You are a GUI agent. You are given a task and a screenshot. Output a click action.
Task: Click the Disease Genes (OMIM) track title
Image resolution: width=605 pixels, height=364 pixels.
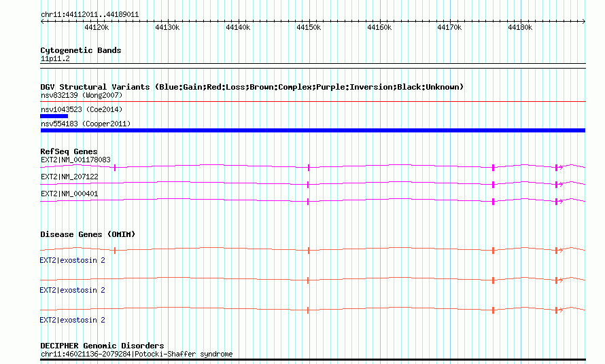(88, 234)
